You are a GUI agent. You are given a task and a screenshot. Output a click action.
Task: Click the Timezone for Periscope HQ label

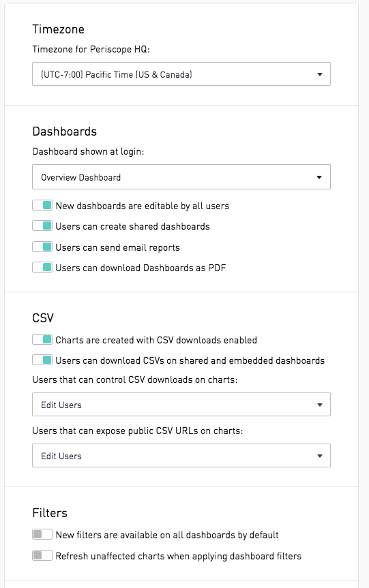coord(91,50)
